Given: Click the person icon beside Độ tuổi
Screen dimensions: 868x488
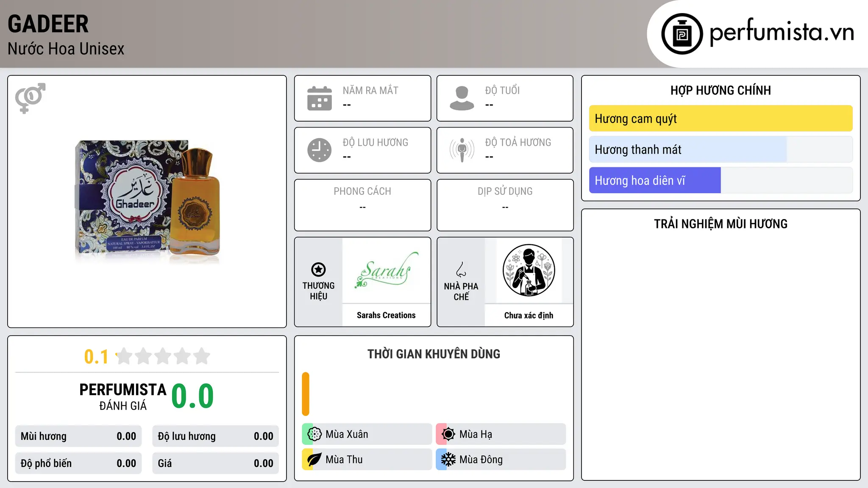Looking at the screenshot, I should pos(462,98).
